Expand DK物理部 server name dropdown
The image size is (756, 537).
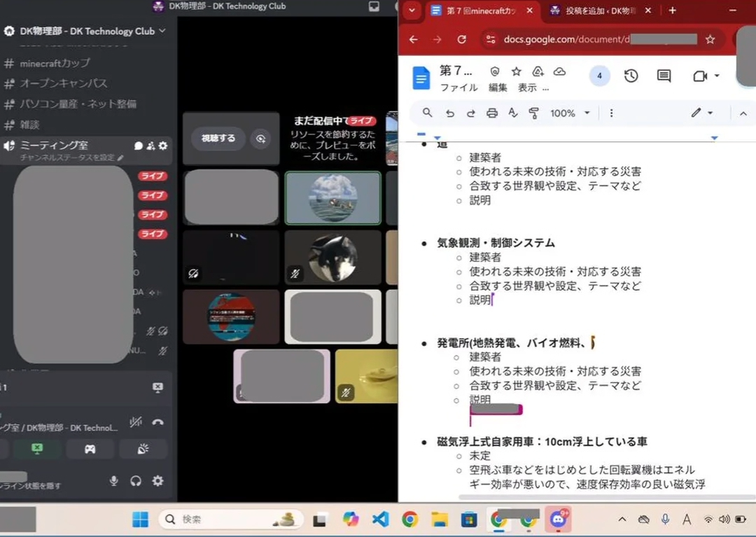click(x=162, y=31)
